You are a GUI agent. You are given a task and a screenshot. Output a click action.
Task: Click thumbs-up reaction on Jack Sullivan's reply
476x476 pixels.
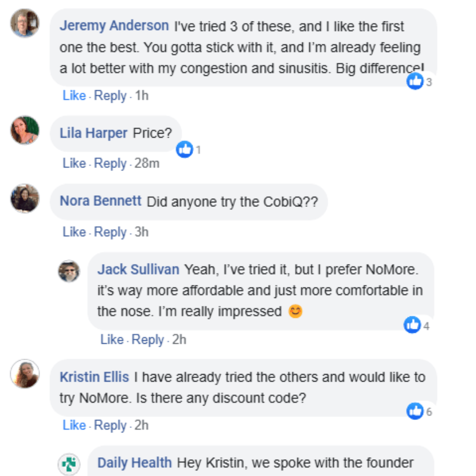(413, 325)
